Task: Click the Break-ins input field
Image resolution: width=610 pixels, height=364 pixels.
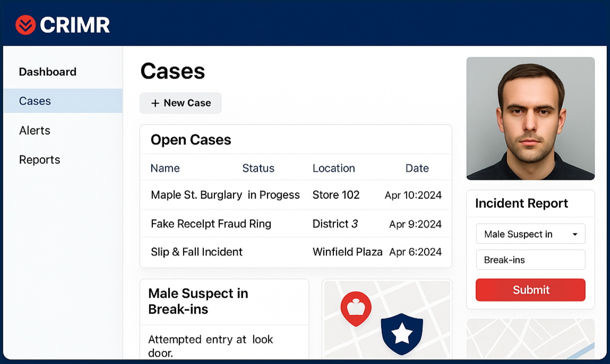Action: click(x=531, y=260)
